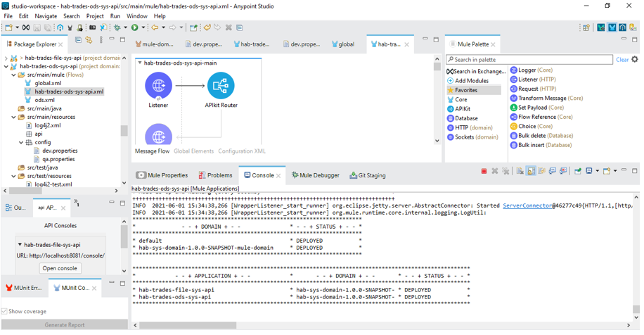
Task: Click Search in Exchange... in palette
Action: (x=476, y=71)
